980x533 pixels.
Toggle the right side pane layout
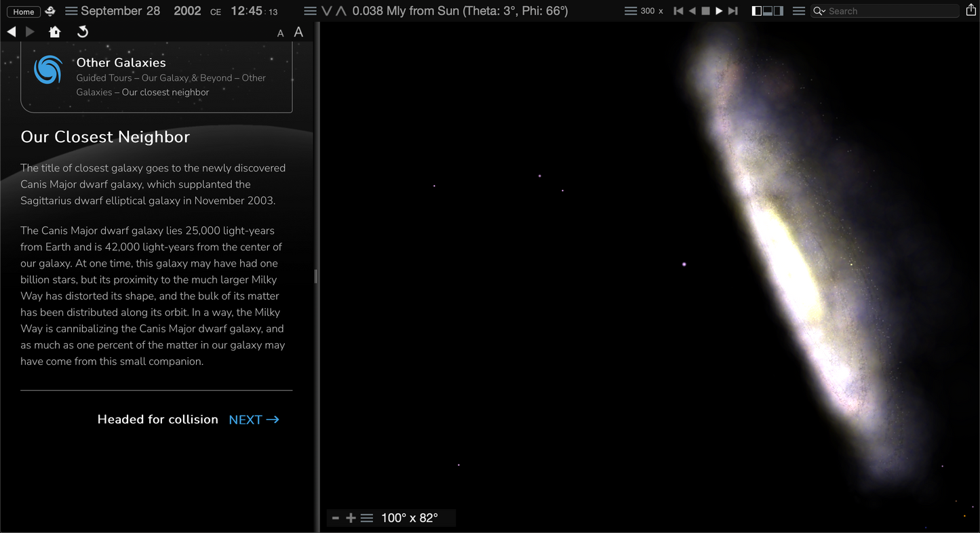[779, 11]
